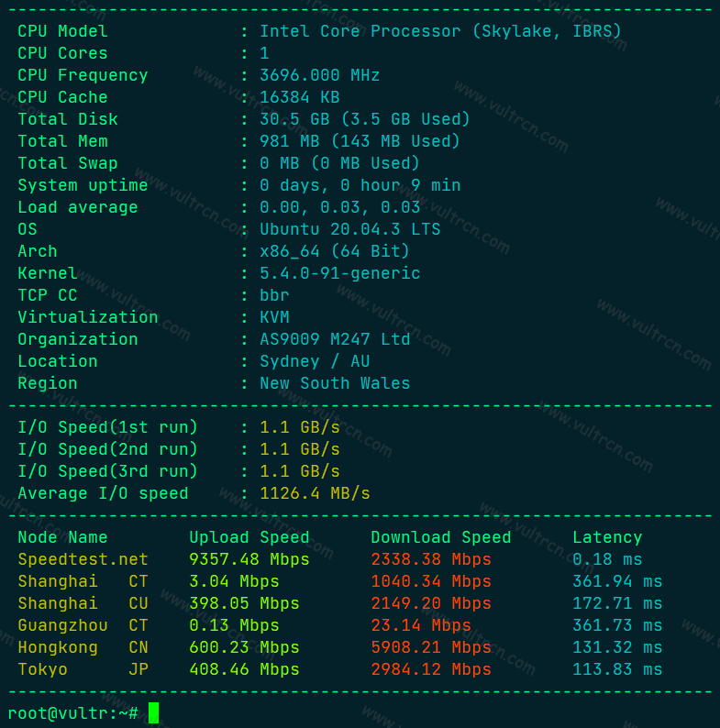Click the Speedtest.net node name
The width and height of the screenshot is (720, 728).
point(83,559)
